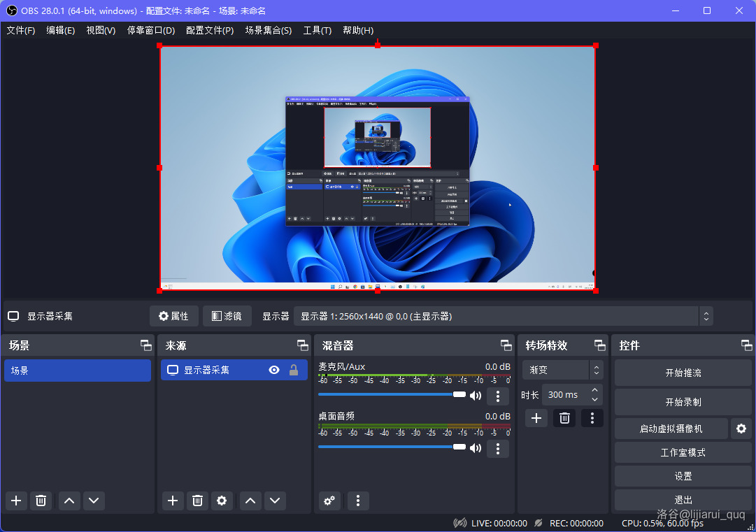Open the 帮助(H) menu

(x=358, y=30)
